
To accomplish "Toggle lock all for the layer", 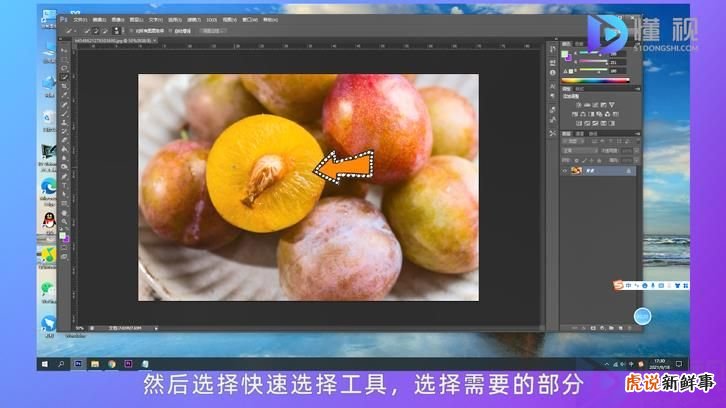I will (x=599, y=160).
